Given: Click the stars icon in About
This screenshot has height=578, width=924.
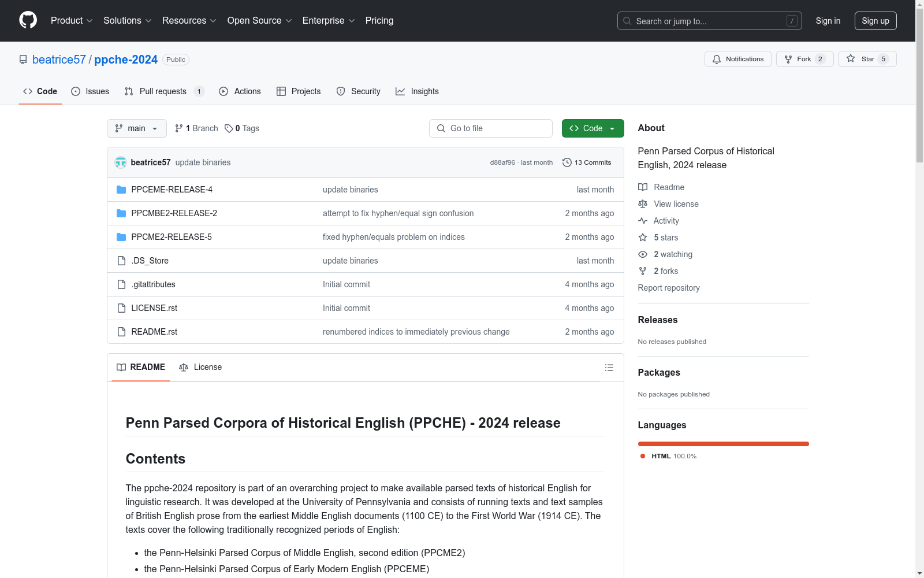Looking at the screenshot, I should pyautogui.click(x=643, y=238).
